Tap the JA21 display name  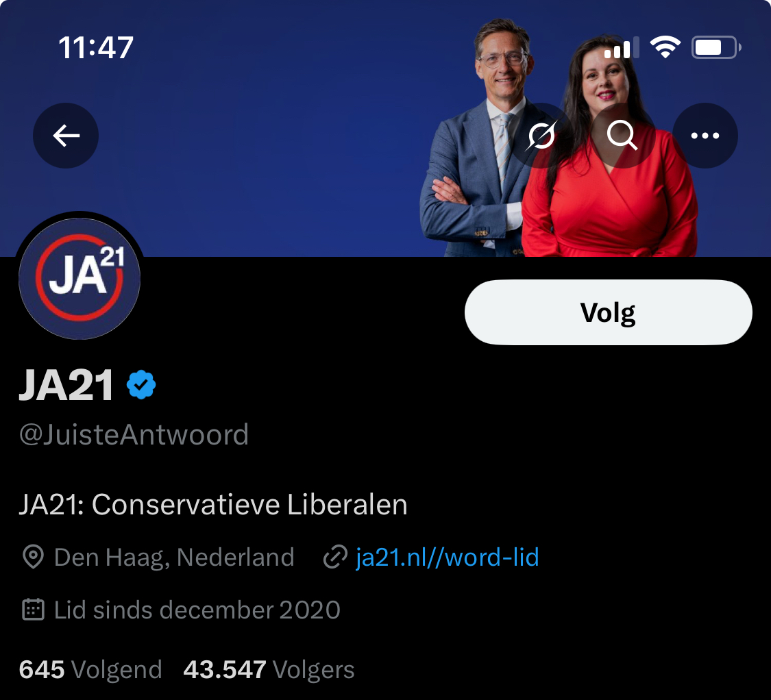coord(66,385)
